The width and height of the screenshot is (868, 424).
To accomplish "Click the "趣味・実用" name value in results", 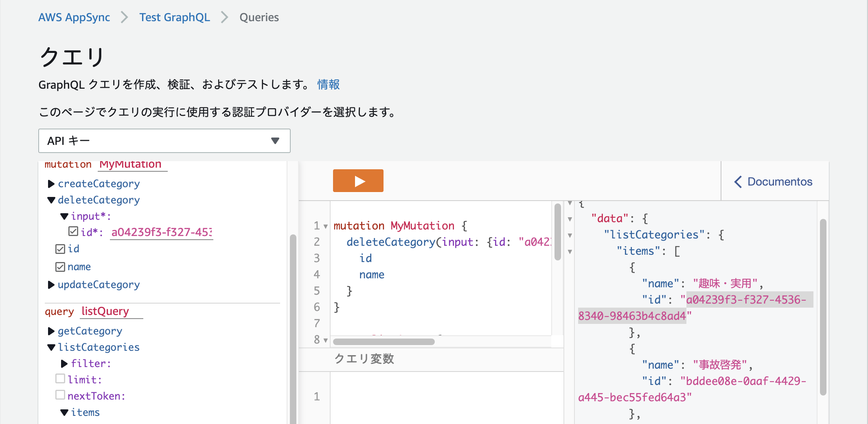I will (x=725, y=284).
